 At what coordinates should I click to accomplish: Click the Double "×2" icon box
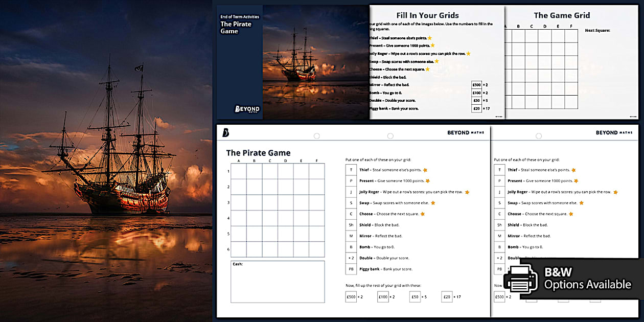click(x=351, y=258)
